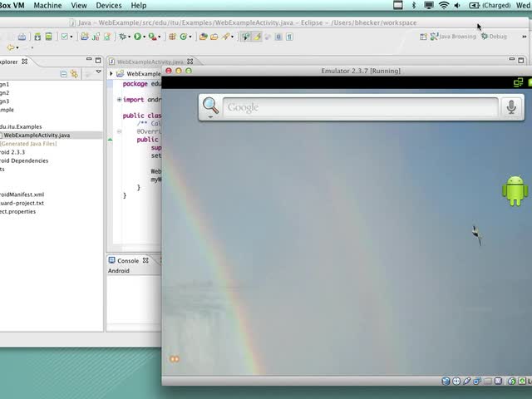This screenshot has height=399, width=532.
Task: Switch to Java Browsing perspective
Action: pyautogui.click(x=453, y=37)
